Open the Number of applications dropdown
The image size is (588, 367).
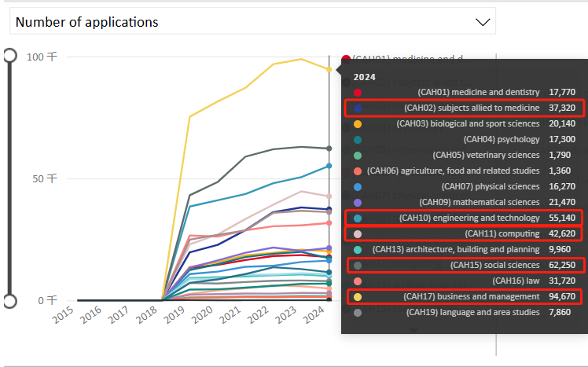(252, 21)
